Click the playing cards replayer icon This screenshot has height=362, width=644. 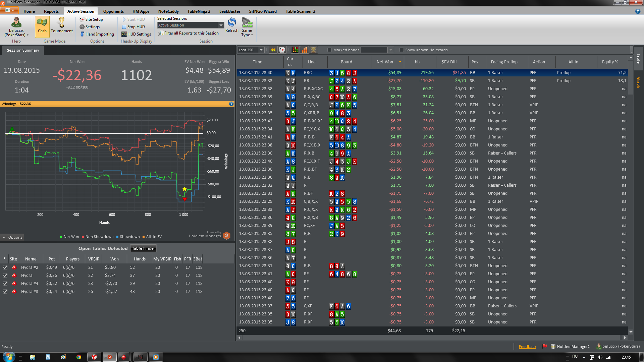(x=282, y=50)
